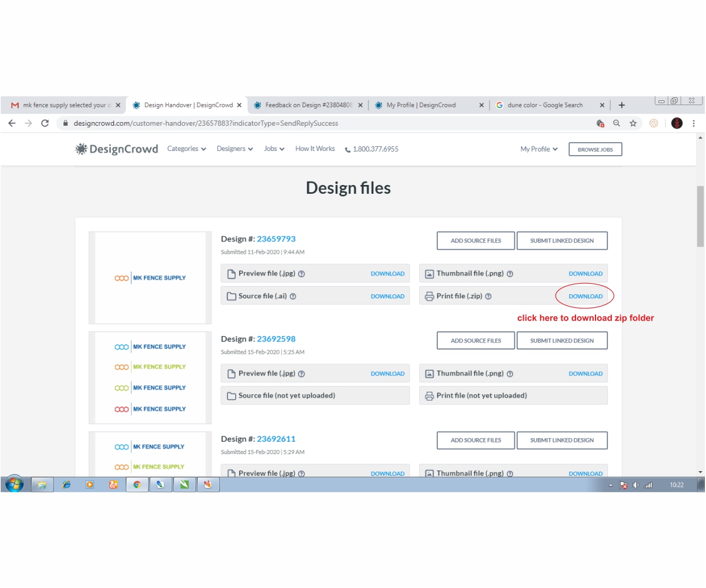706x588 pixels.
Task: Open Windows Media Player in taskbar
Action: click(x=89, y=485)
